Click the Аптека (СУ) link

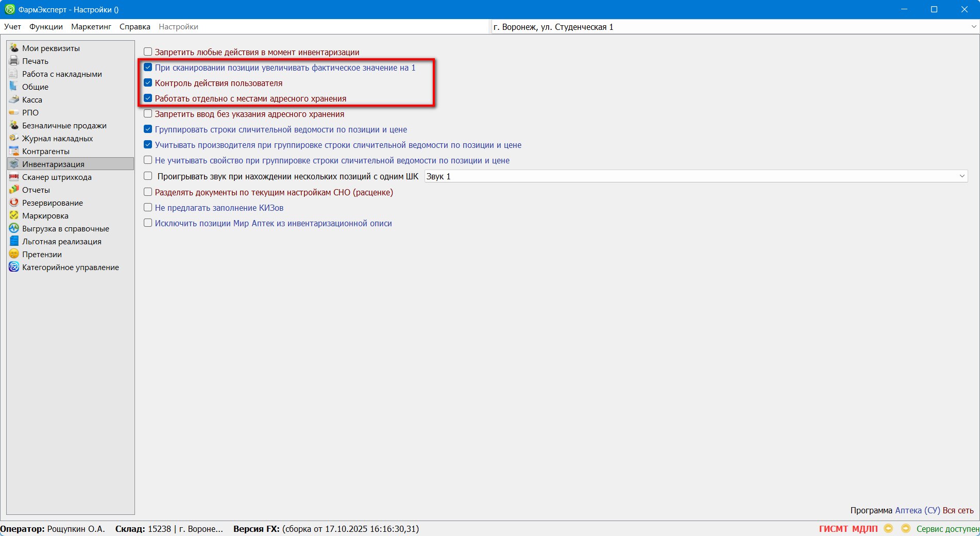pos(917,510)
